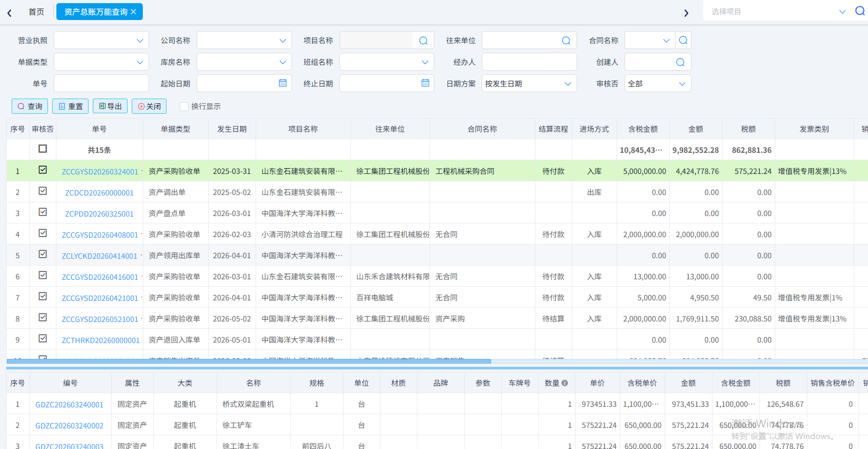This screenshot has width=868, height=449.
Task: Toggle the select-all checkbox in 共15条 row
Action: point(43,149)
